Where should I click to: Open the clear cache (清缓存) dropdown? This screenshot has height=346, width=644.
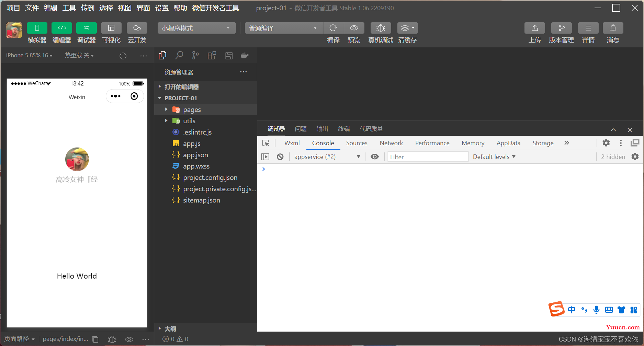pyautogui.click(x=407, y=28)
